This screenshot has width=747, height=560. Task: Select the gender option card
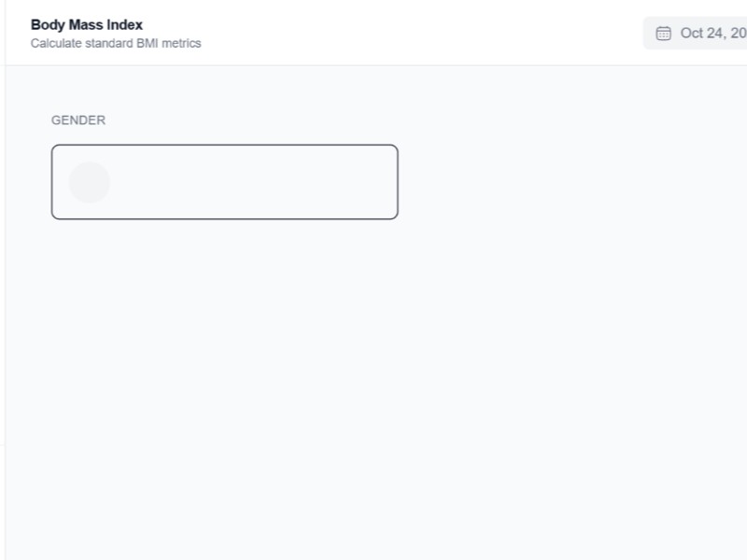coord(224,182)
